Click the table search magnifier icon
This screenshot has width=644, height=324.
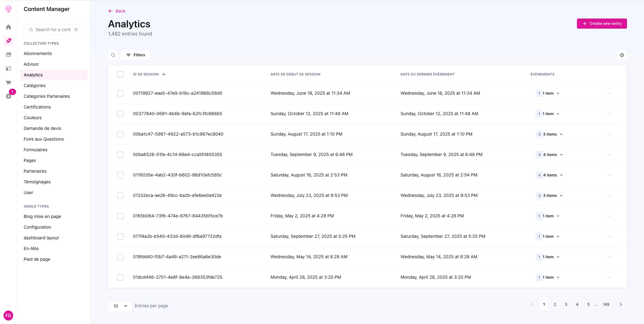coord(113,55)
